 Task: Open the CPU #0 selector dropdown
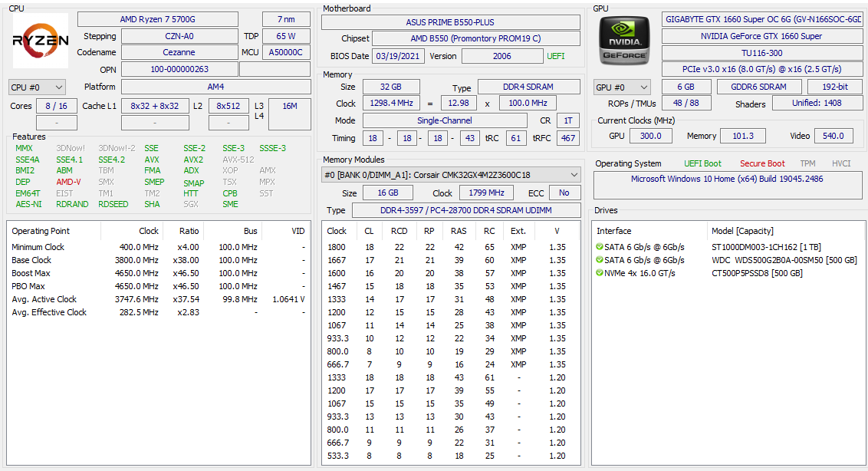point(37,87)
